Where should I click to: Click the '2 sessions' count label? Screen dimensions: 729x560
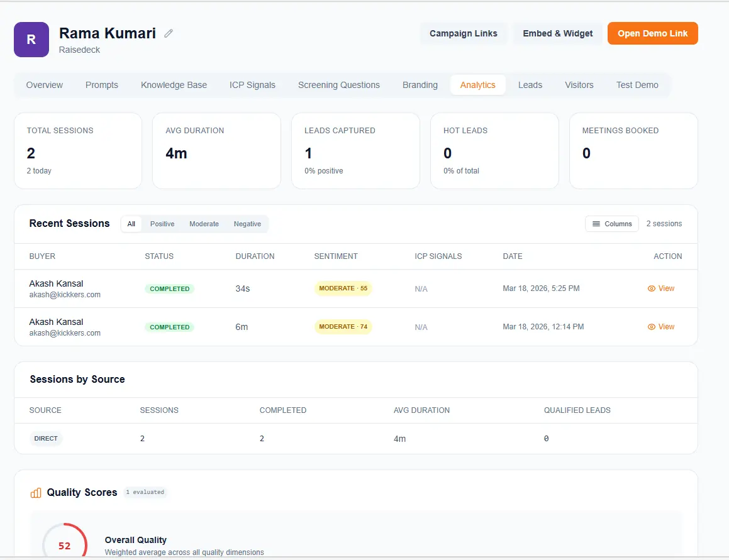[x=664, y=224]
